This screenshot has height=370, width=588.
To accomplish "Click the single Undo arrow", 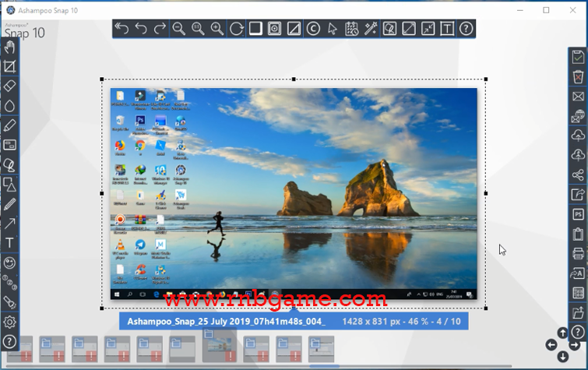I will pos(141,29).
